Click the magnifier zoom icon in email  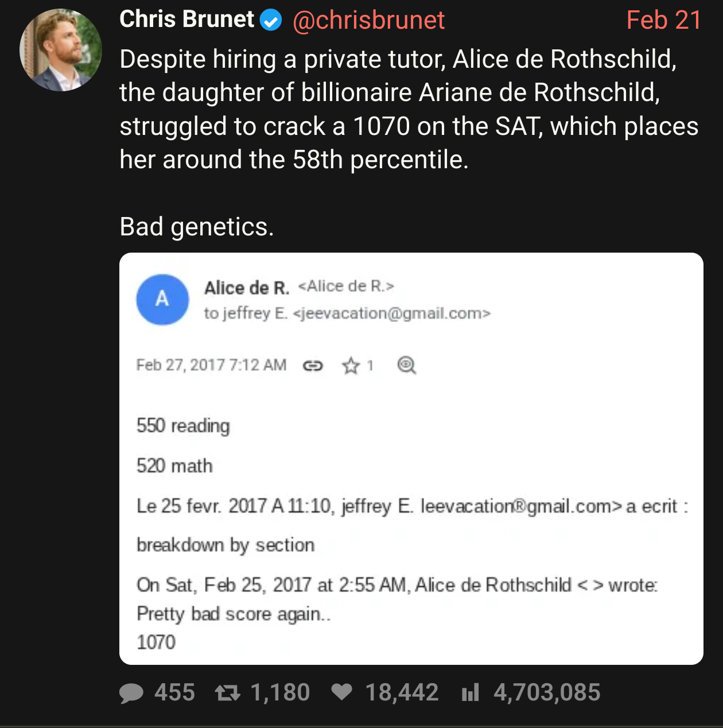click(x=407, y=365)
